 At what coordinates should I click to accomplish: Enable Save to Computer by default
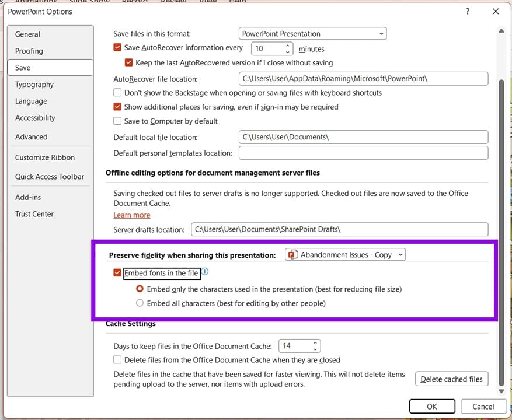(x=117, y=121)
